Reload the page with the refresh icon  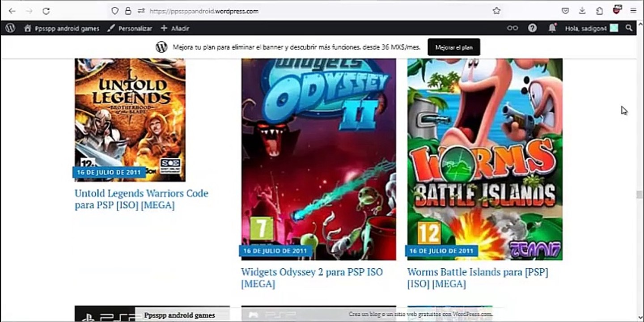point(46,11)
